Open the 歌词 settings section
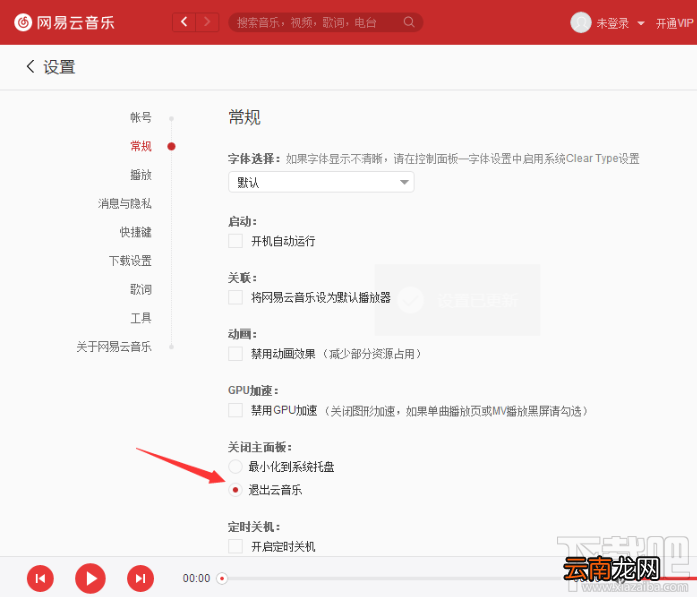 point(141,289)
